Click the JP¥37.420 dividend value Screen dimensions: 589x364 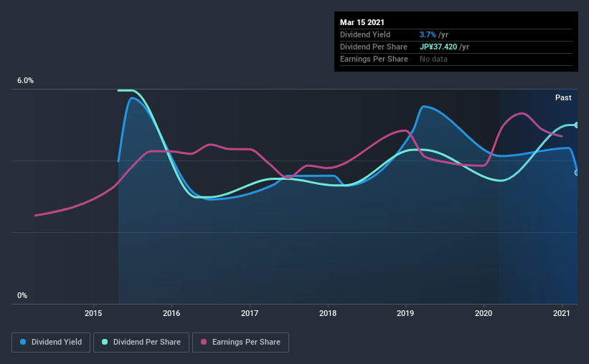[438, 47]
